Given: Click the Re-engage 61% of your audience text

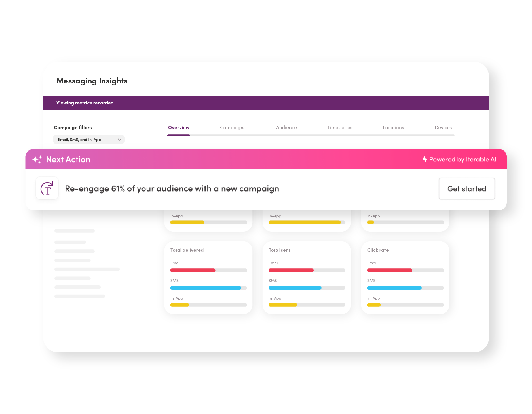Looking at the screenshot, I should [172, 189].
